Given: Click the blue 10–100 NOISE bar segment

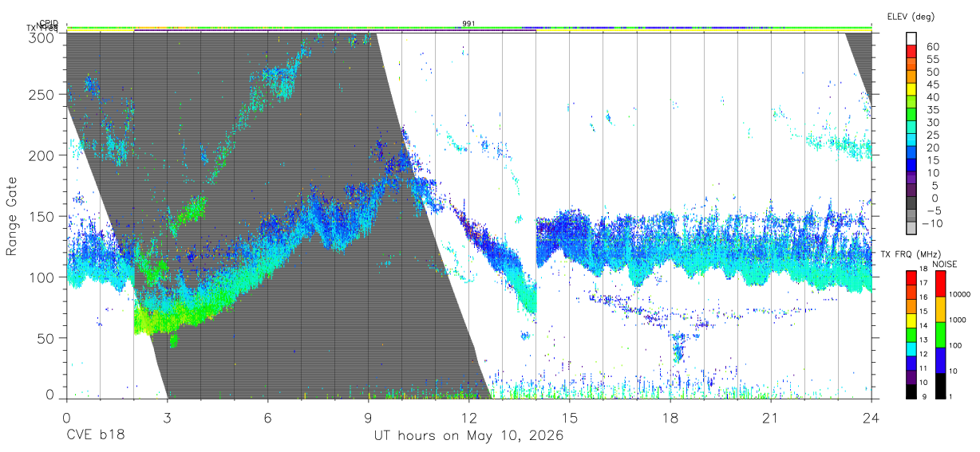Looking at the screenshot, I should 941,360.
